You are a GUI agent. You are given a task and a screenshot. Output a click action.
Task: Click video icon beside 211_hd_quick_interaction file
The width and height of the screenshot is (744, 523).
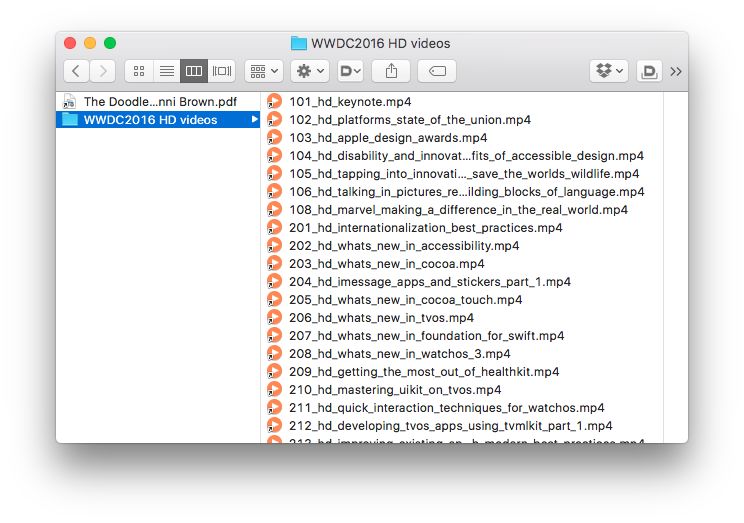coord(274,408)
